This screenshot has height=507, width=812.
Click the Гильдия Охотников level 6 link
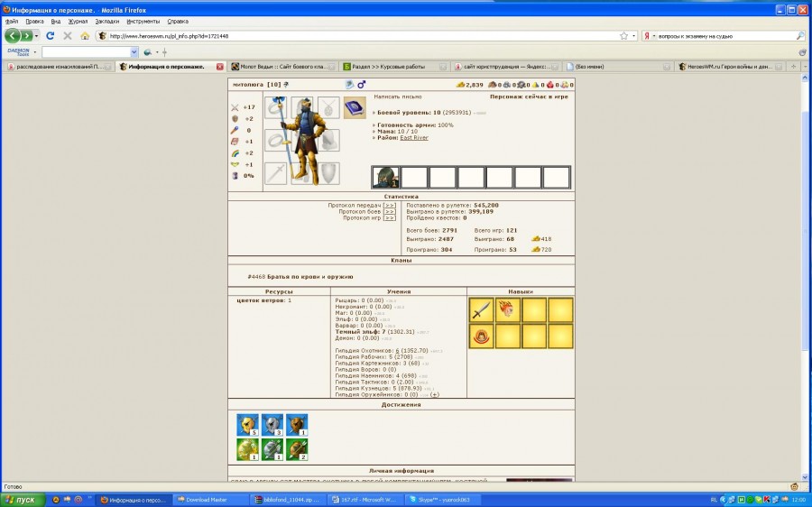click(397, 351)
